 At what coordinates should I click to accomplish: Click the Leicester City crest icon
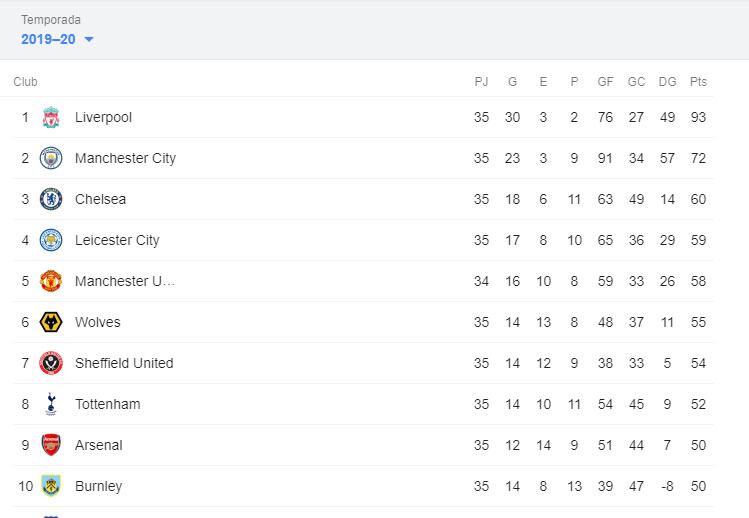click(51, 240)
